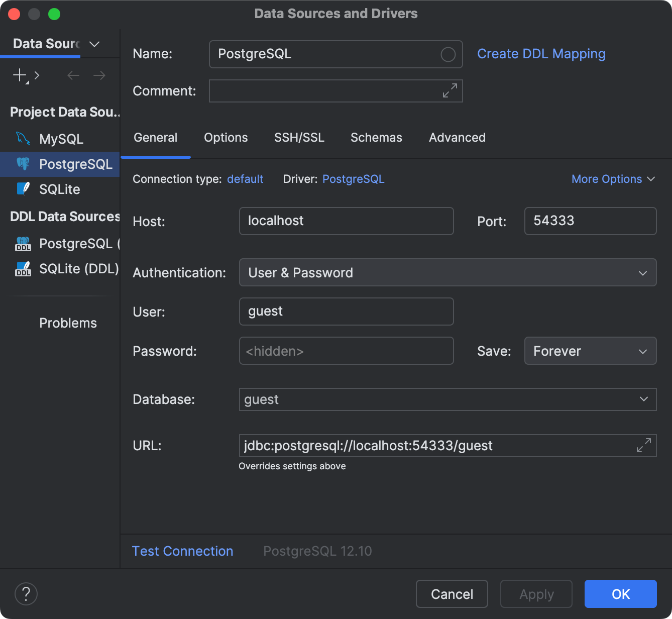Viewport: 672px width, 619px height.
Task: Expand the Comment field with its expand icon
Action: click(450, 91)
